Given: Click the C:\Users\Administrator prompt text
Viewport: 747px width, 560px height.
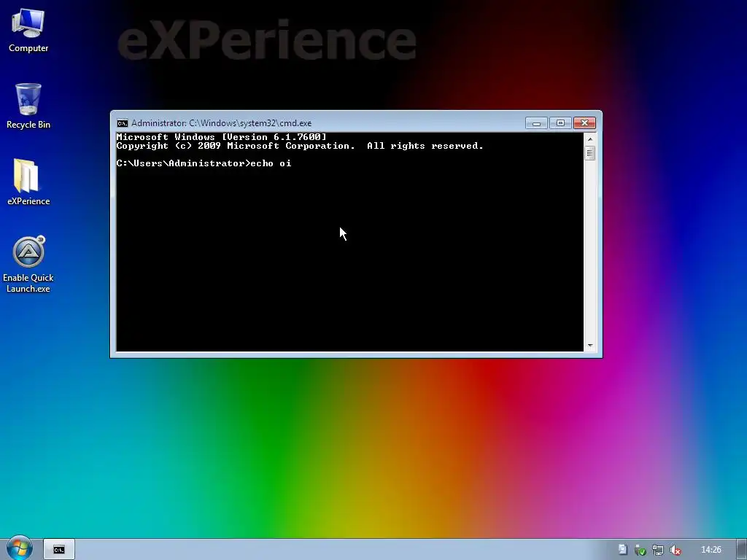Looking at the screenshot, I should coord(183,163).
